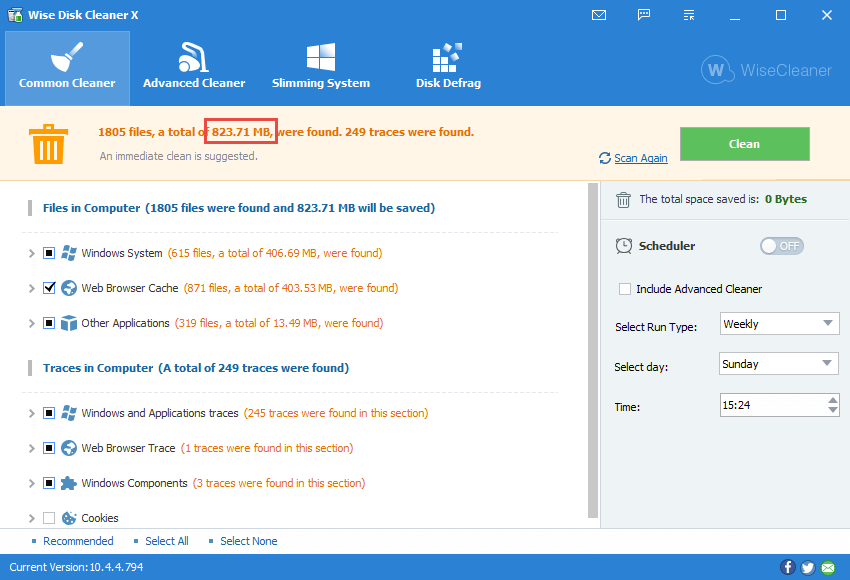Toggle Windows and Applications traces checkbox
This screenshot has height=580, width=850.
(x=49, y=413)
